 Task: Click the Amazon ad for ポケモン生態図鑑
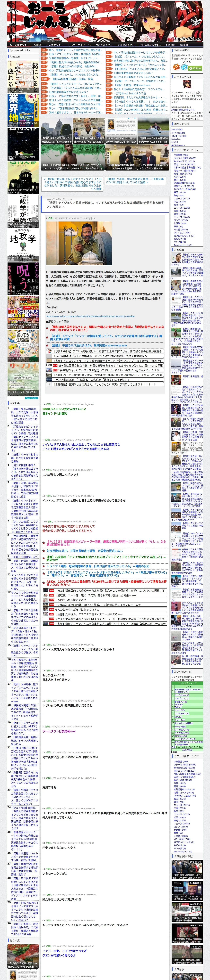tap(23, 347)
